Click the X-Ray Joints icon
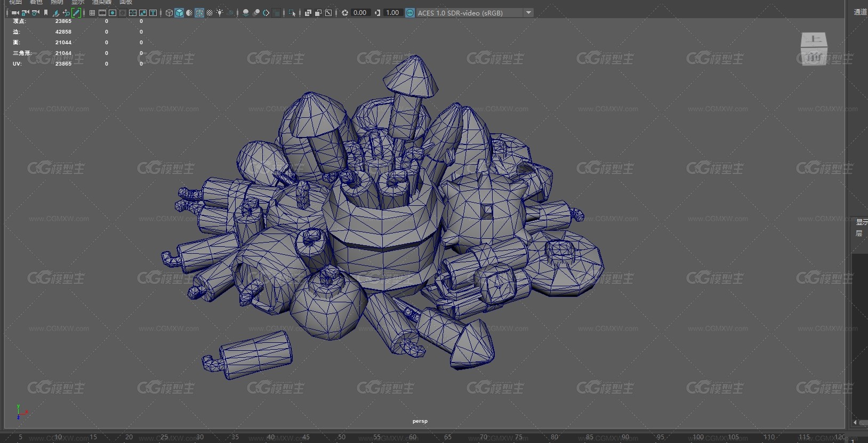Viewport: 868px width, 443px height. pyautogui.click(x=328, y=13)
